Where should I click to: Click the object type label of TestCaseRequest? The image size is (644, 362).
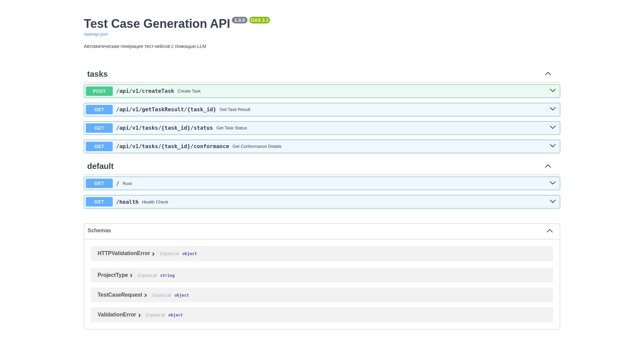[181, 295]
